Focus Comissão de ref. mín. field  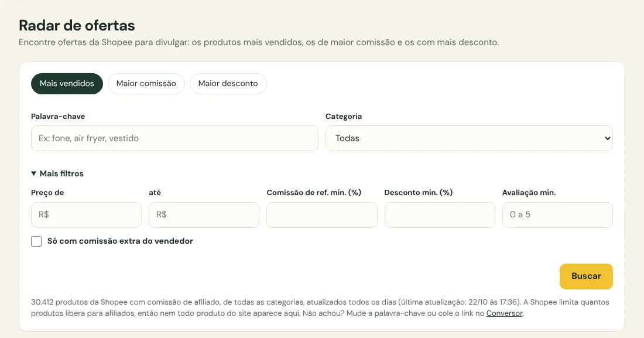coord(322,214)
